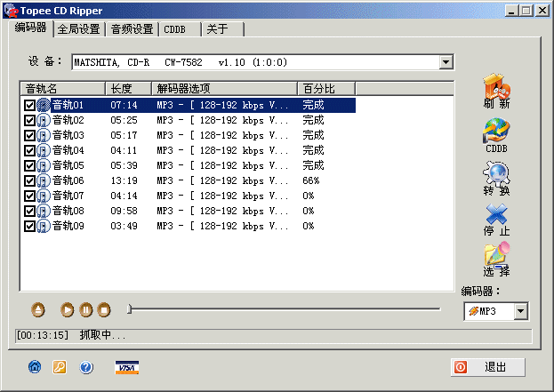Pause audio playback
The height and width of the screenshot is (392, 554).
click(86, 310)
